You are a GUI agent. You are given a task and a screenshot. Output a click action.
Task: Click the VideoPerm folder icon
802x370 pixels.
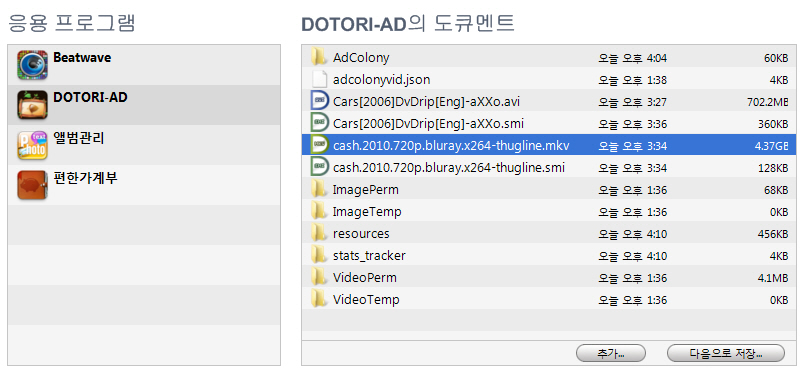click(319, 277)
